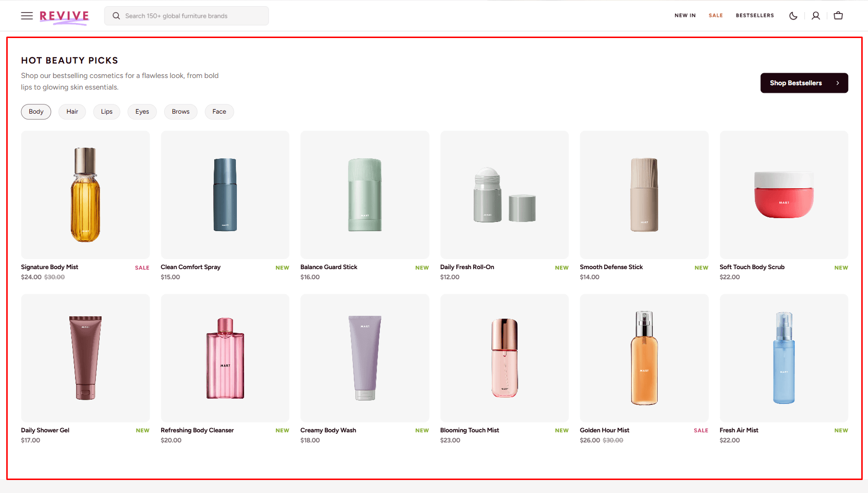Open the shopping bag cart
Image resolution: width=868 pixels, height=493 pixels.
tap(838, 16)
